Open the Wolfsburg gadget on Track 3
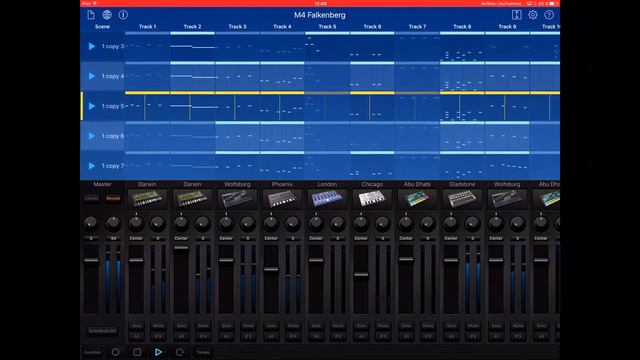640x360 pixels. (x=237, y=199)
